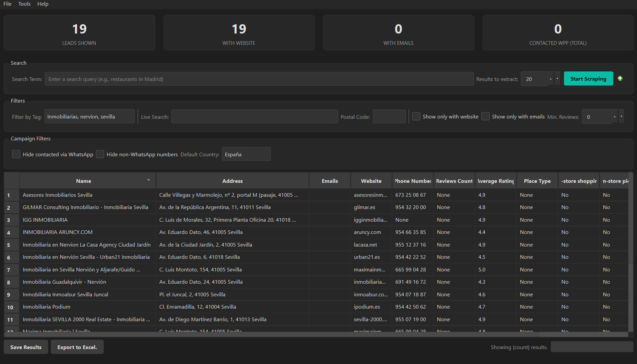Sort table by Address column header
The height and width of the screenshot is (364, 637).
[232, 181]
